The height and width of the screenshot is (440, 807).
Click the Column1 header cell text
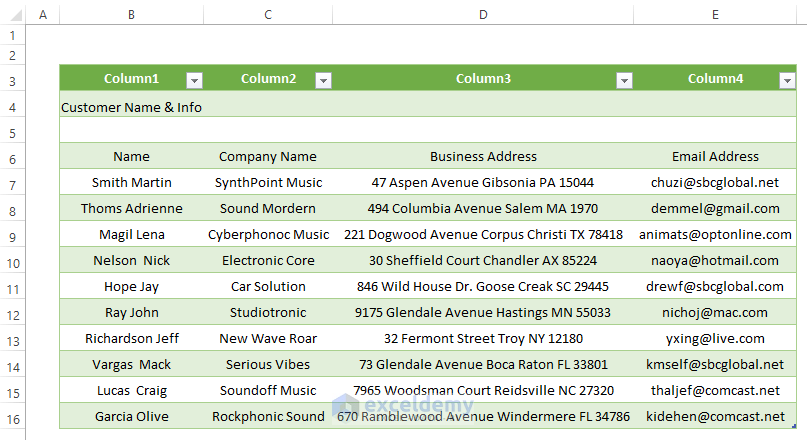131,78
